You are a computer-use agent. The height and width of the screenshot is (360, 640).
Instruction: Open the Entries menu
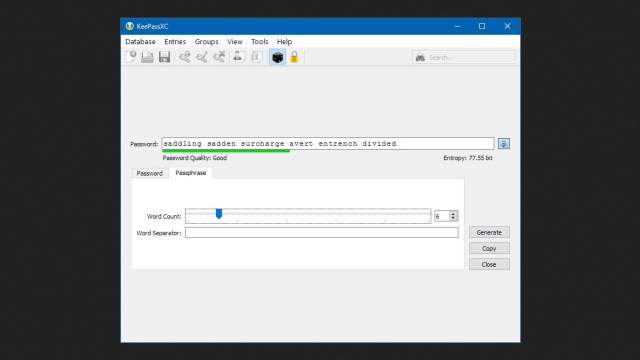pyautogui.click(x=175, y=42)
